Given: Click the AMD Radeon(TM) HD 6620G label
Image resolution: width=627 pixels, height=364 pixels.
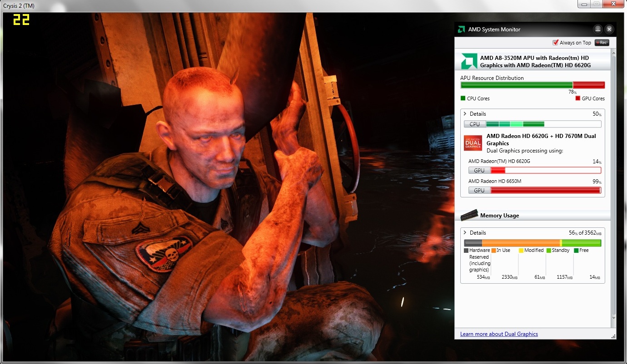Looking at the screenshot, I should [x=499, y=161].
